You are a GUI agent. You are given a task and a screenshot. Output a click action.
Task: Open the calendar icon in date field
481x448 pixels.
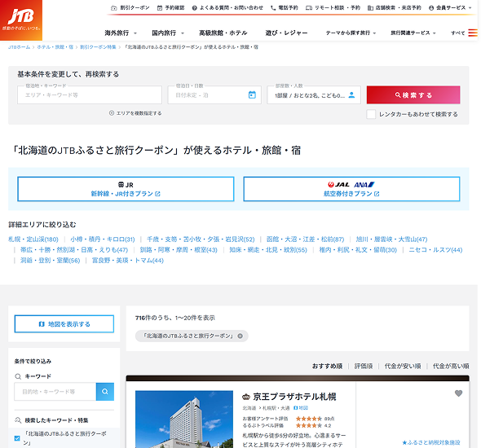(252, 95)
